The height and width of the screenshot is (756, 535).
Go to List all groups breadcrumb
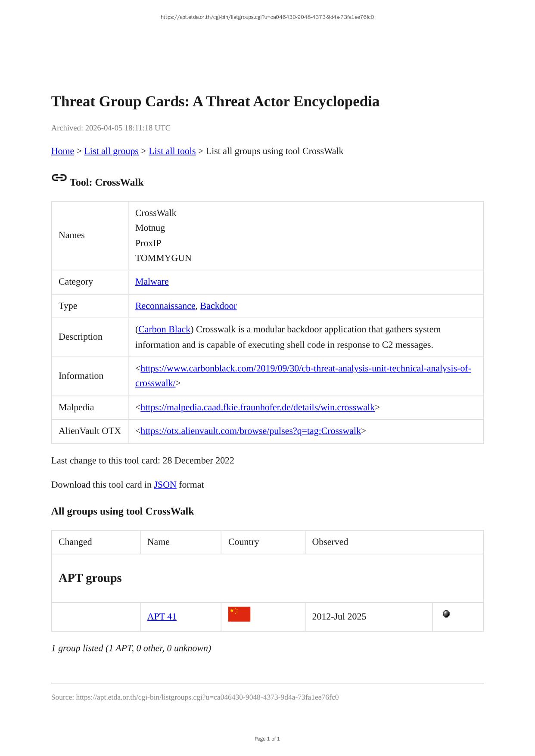111,151
